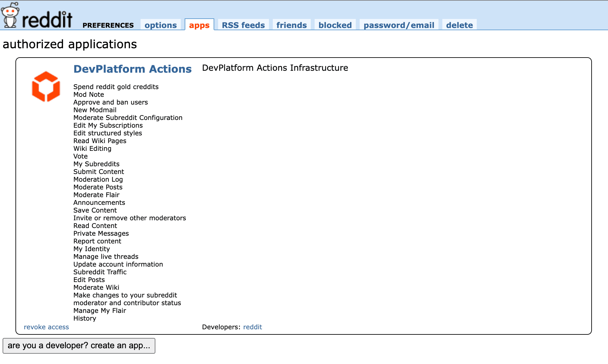Click the DevPlatform Actions app title link
The width and height of the screenshot is (608, 364).
click(132, 69)
